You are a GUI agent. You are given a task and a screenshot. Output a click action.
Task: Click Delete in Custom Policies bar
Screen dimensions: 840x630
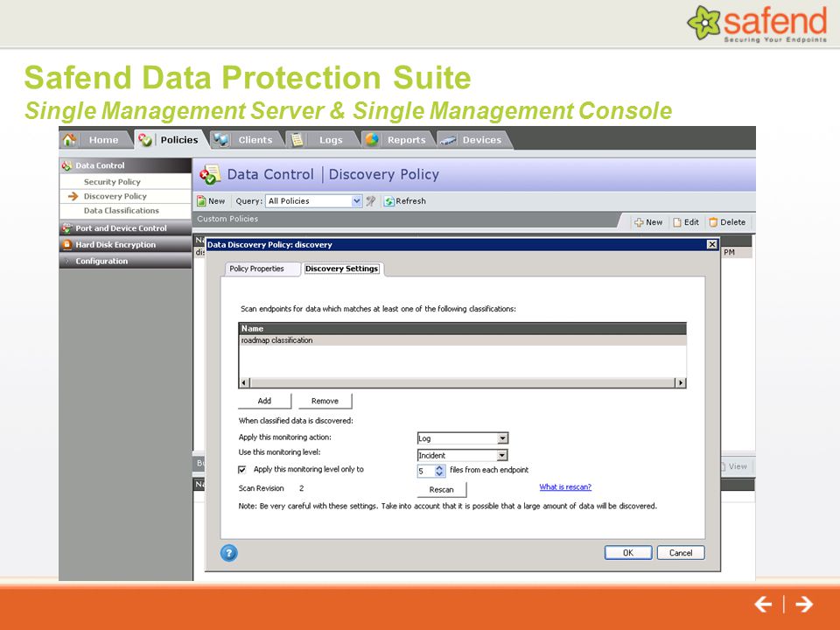click(727, 222)
